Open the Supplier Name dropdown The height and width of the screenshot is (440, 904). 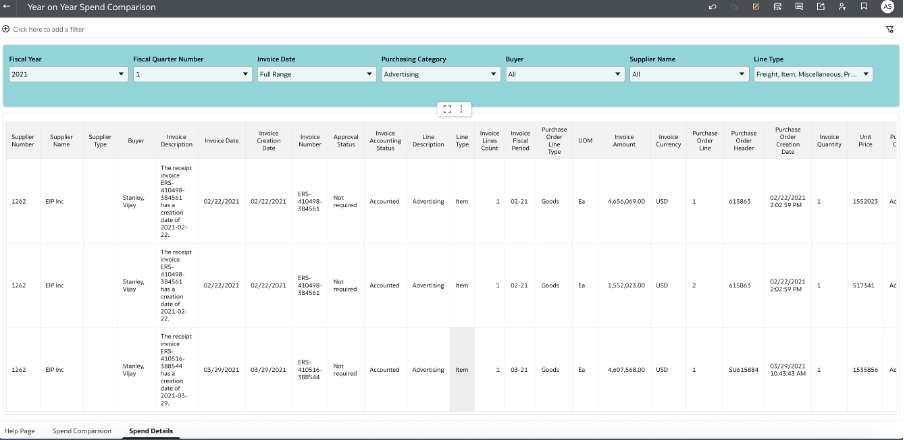[x=689, y=74]
